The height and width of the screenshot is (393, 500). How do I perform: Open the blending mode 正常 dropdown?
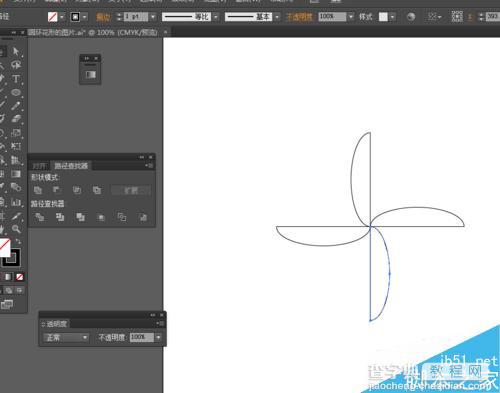coord(66,338)
